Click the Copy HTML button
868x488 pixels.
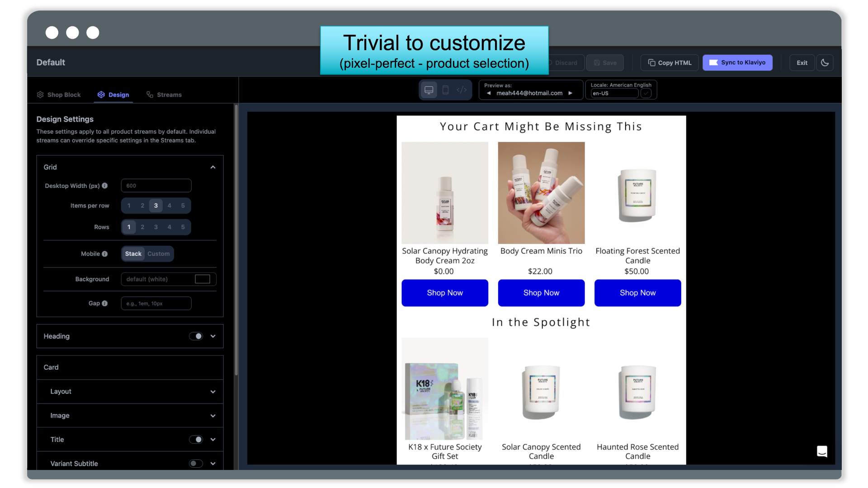coord(670,63)
